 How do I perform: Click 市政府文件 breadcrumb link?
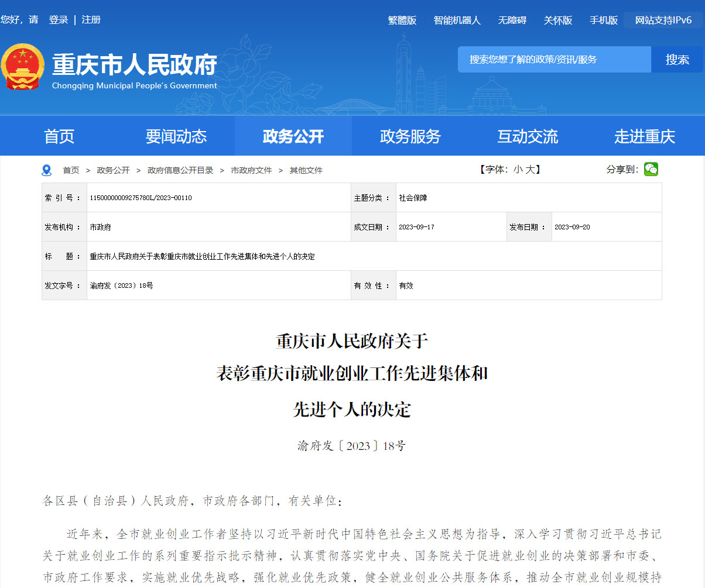(251, 170)
